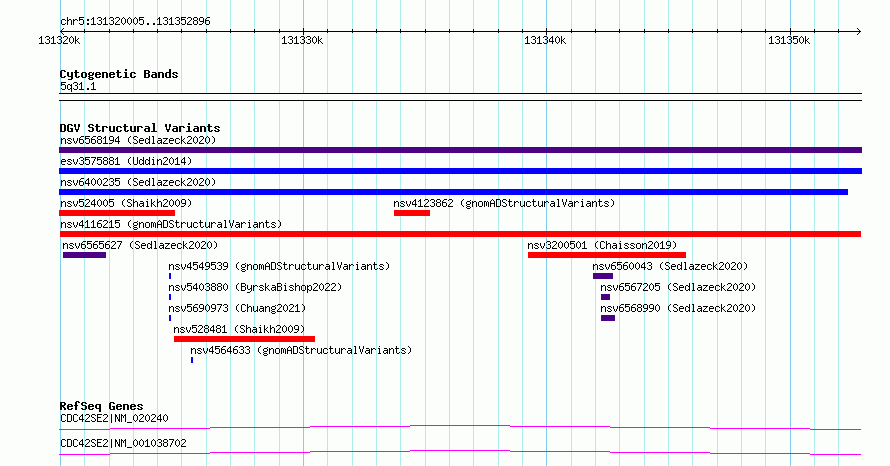Select the magenta CDC42SE2 NM_020240 gene track line
This screenshot has width=890, height=466.
coord(460,427)
